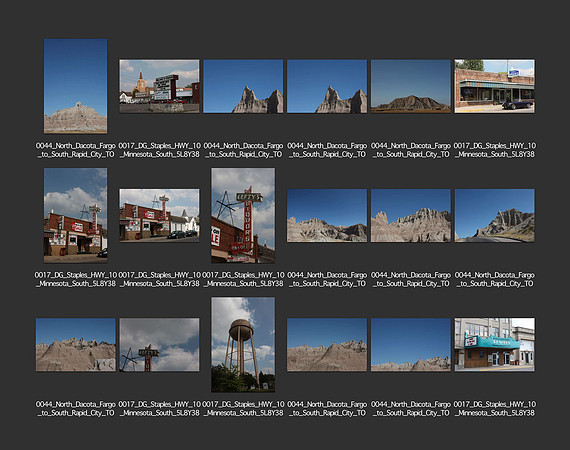
Task: Select the tall portrait badlands peak photo
Action: (x=76, y=86)
